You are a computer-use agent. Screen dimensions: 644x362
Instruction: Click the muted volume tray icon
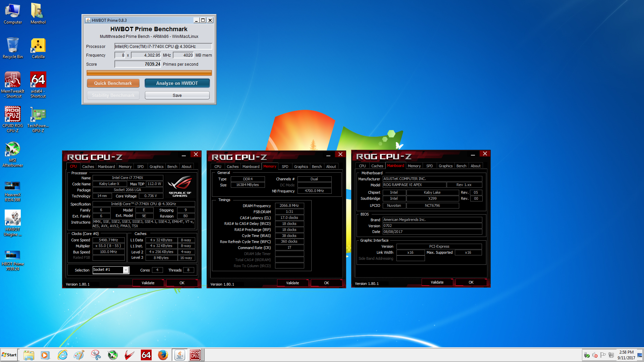595,355
